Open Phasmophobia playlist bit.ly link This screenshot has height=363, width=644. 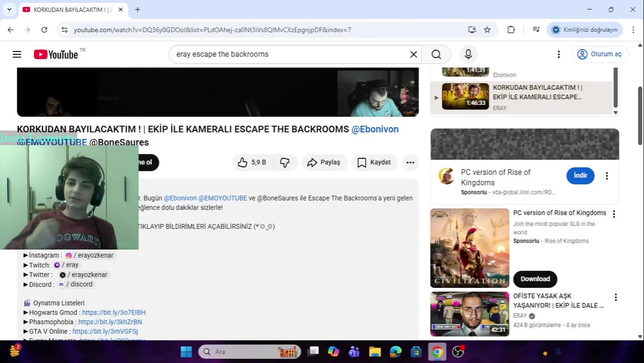(x=110, y=322)
